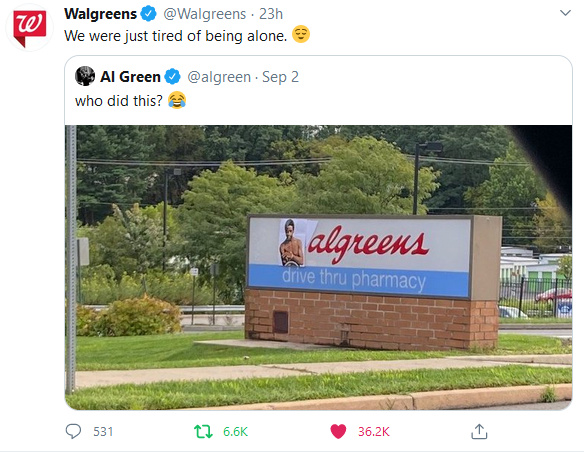Unlike the tweet via the heart icon
The width and height of the screenshot is (584, 452).
pyautogui.click(x=338, y=432)
